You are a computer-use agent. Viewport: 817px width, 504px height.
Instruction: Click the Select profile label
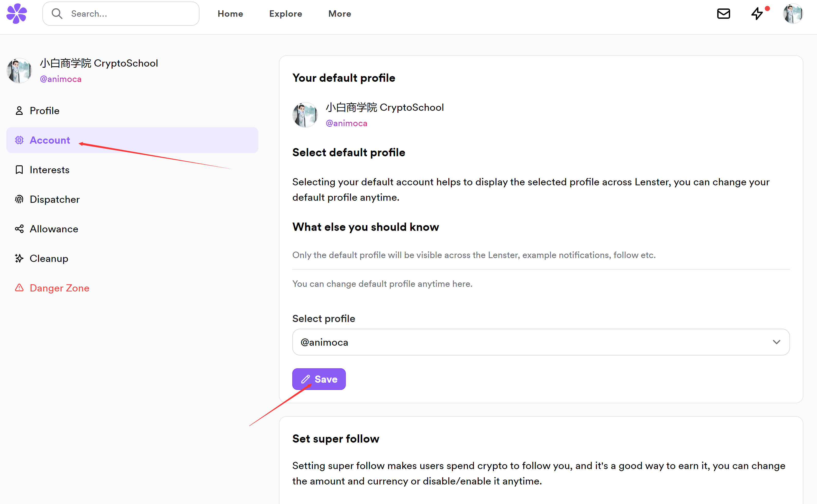(x=324, y=319)
